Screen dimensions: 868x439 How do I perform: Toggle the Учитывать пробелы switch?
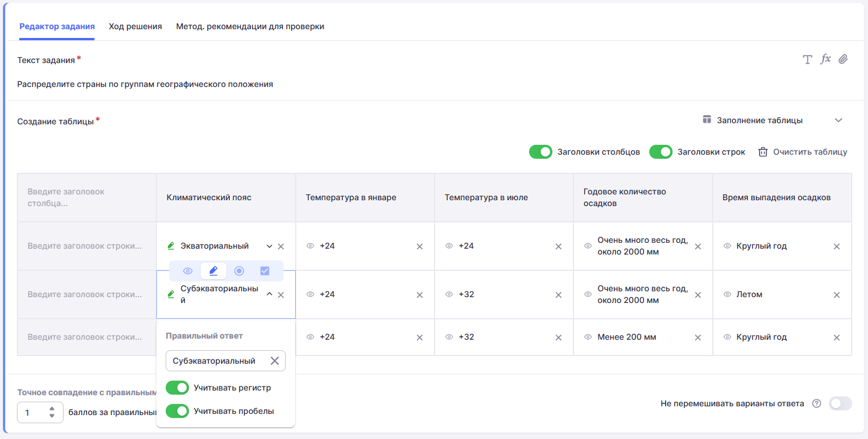177,411
